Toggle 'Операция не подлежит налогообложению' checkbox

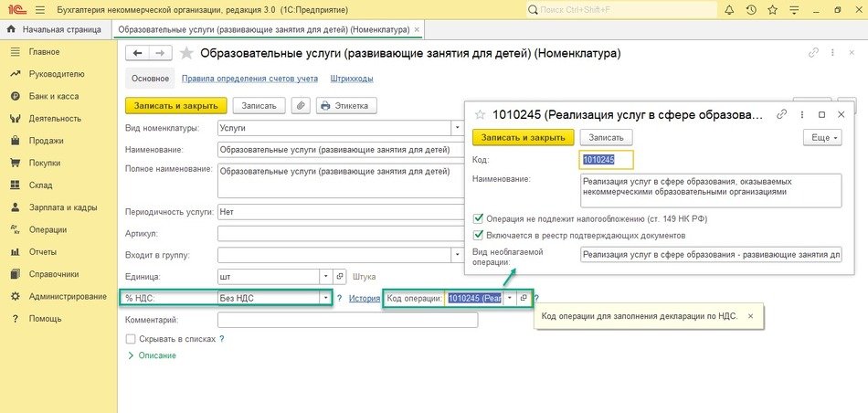click(479, 219)
